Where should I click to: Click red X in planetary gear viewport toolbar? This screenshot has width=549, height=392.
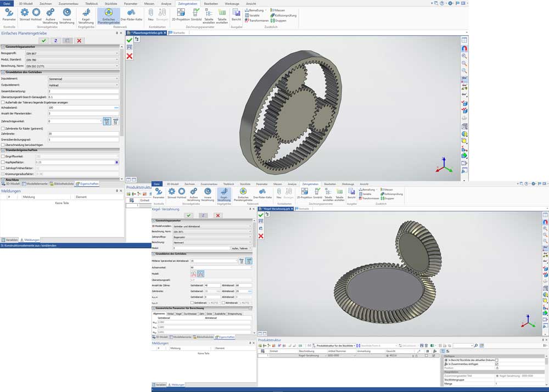tap(130, 56)
